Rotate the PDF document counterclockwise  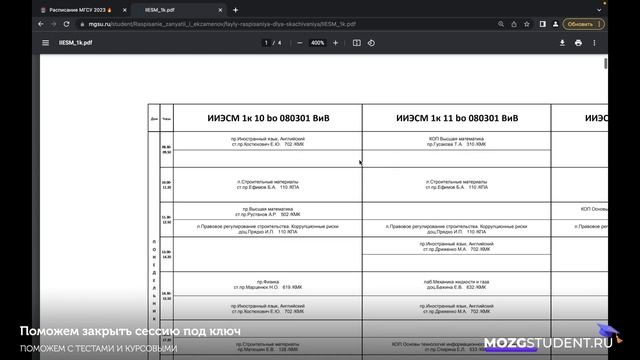coord(371,43)
